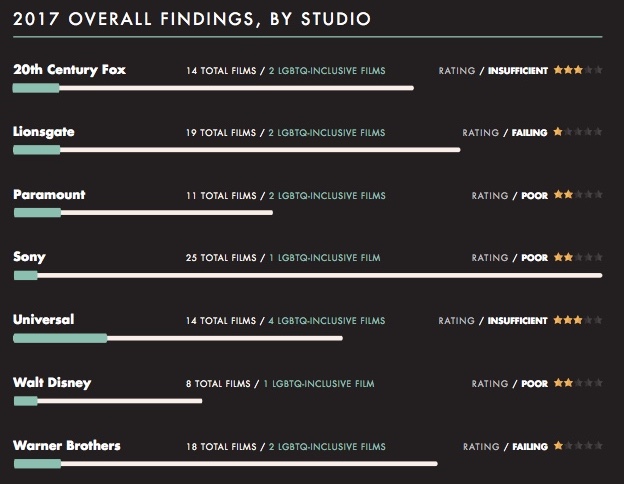
Task: Click the Universal films progress bar
Action: [178, 338]
